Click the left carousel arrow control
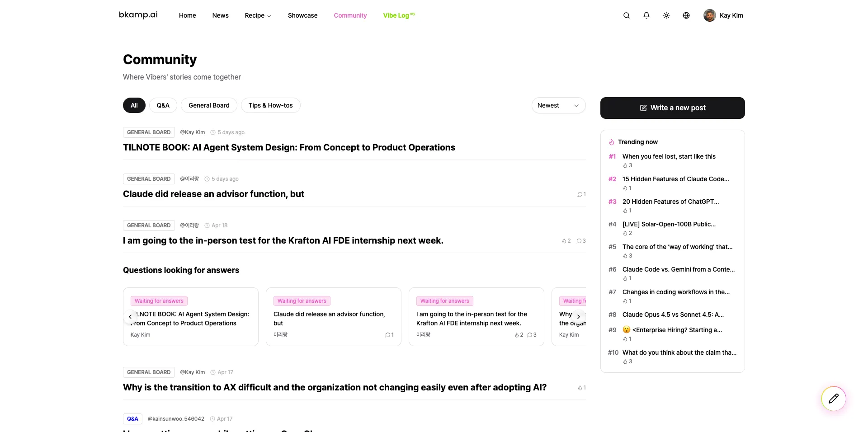868x432 pixels. 130,317
